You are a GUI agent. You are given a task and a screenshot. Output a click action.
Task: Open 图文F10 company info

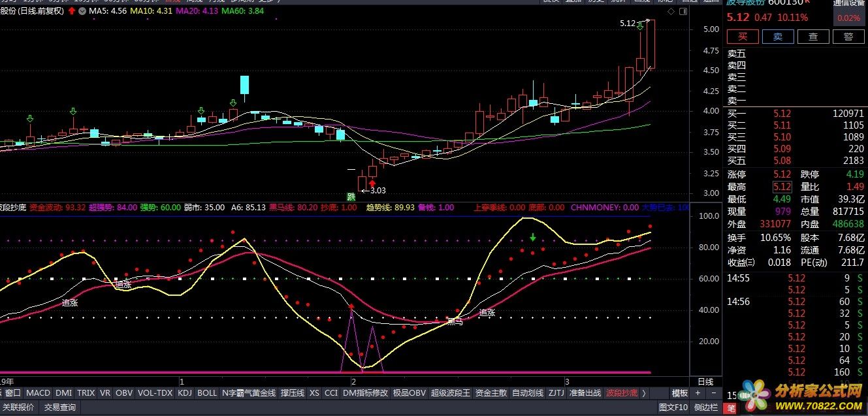pyautogui.click(x=673, y=408)
